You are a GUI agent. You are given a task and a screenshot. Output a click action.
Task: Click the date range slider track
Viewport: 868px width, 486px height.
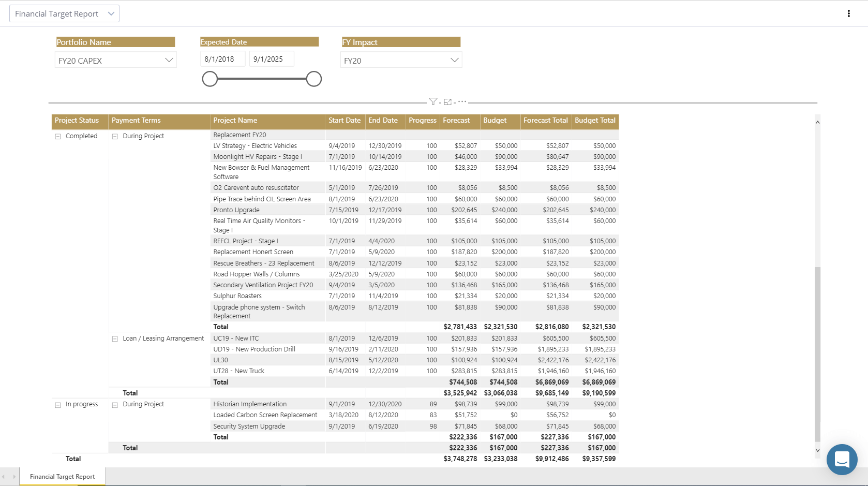pyautogui.click(x=262, y=79)
